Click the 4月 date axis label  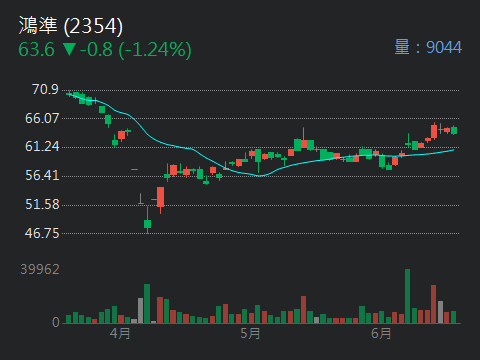120,333
